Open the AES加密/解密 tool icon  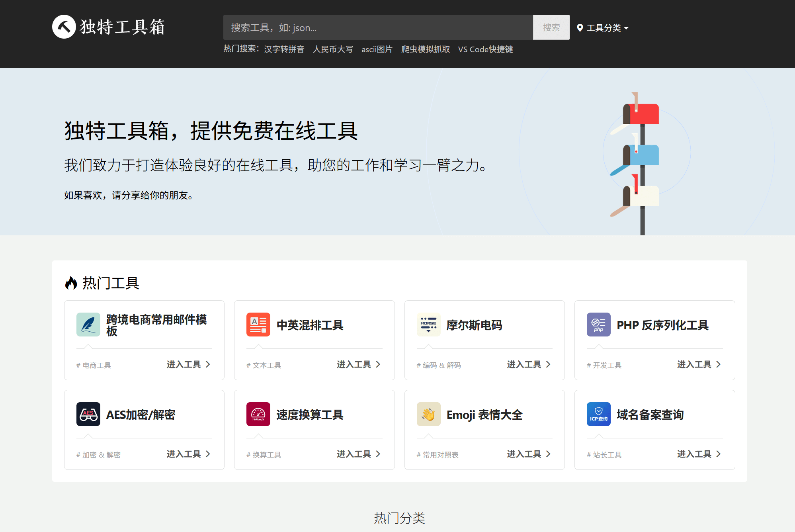[88, 414]
